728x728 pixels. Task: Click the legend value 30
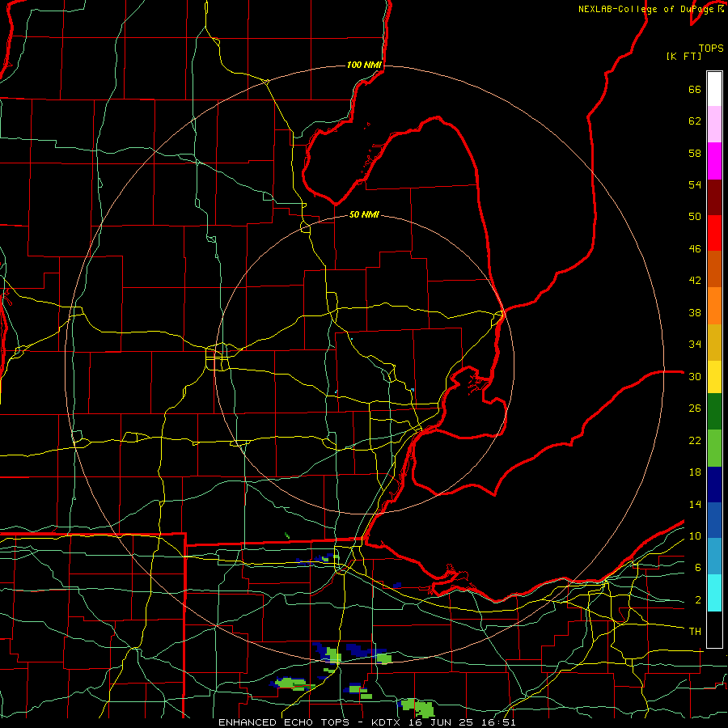(695, 376)
